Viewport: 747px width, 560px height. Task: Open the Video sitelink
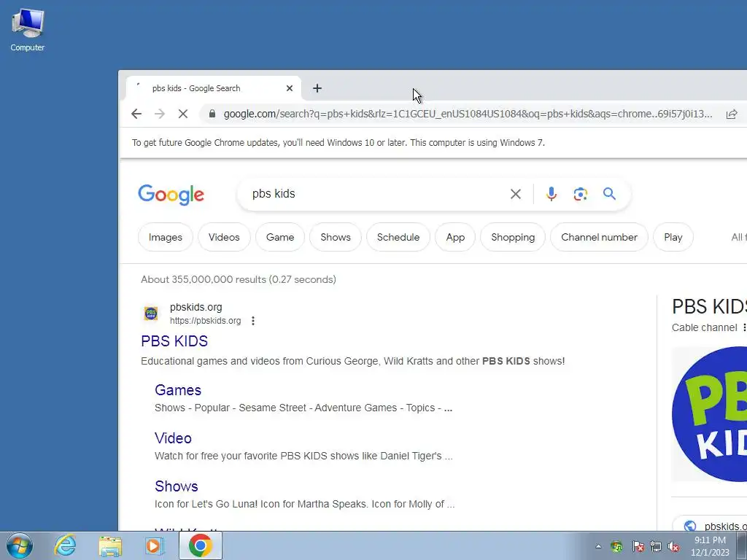(173, 438)
